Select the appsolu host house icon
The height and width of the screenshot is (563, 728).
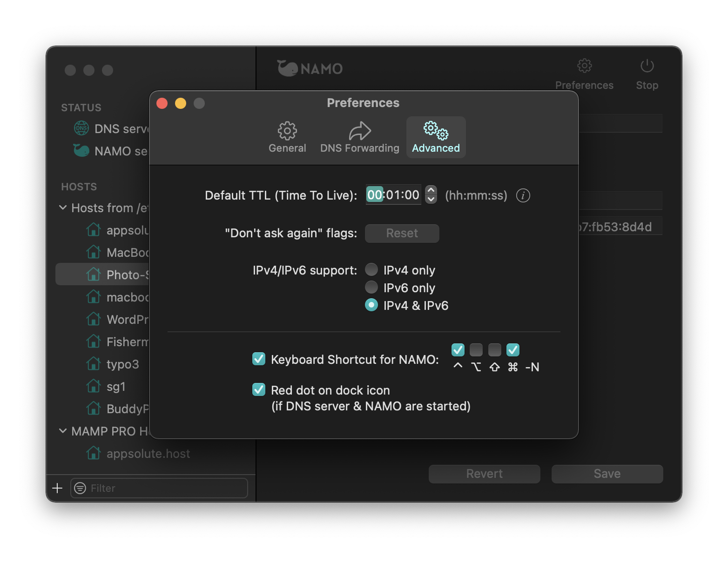pos(94,229)
